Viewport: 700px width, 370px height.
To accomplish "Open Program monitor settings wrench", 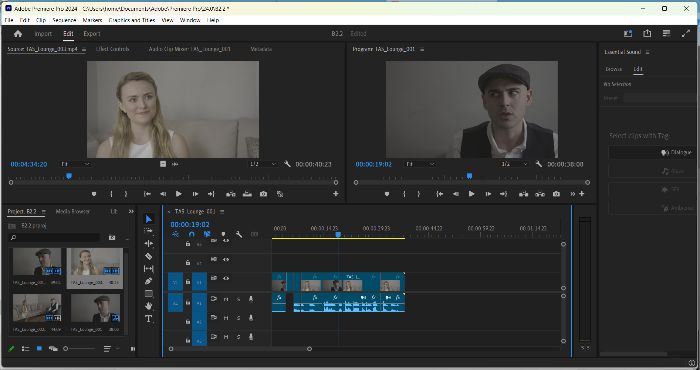I will pos(539,164).
